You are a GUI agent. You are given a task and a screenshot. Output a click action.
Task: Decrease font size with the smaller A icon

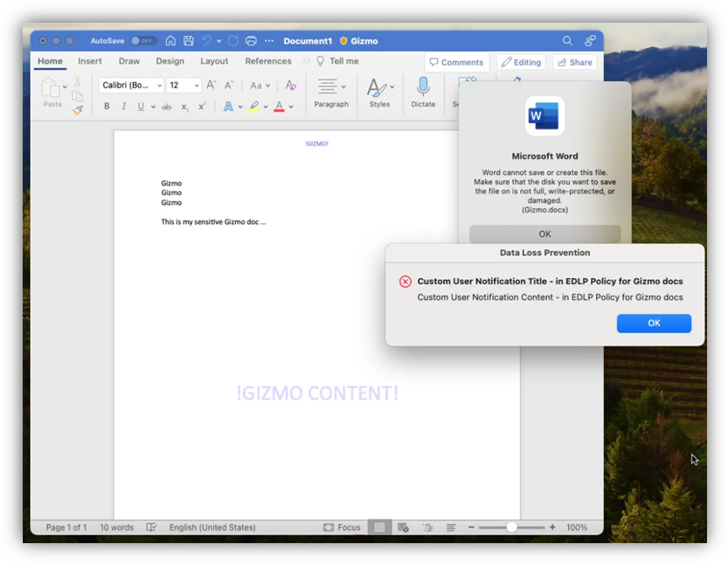coord(229,85)
